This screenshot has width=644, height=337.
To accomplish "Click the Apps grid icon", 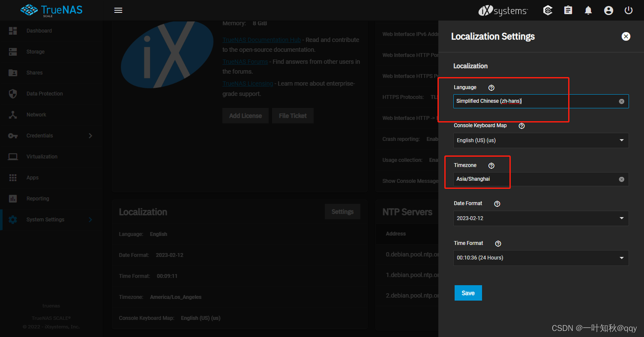I will pyautogui.click(x=13, y=178).
